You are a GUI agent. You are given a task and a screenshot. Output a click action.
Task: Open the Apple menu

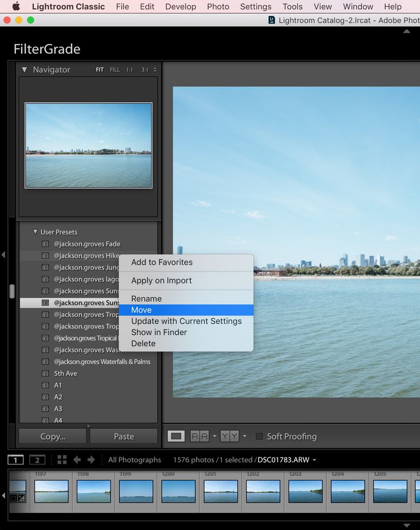(16, 6)
